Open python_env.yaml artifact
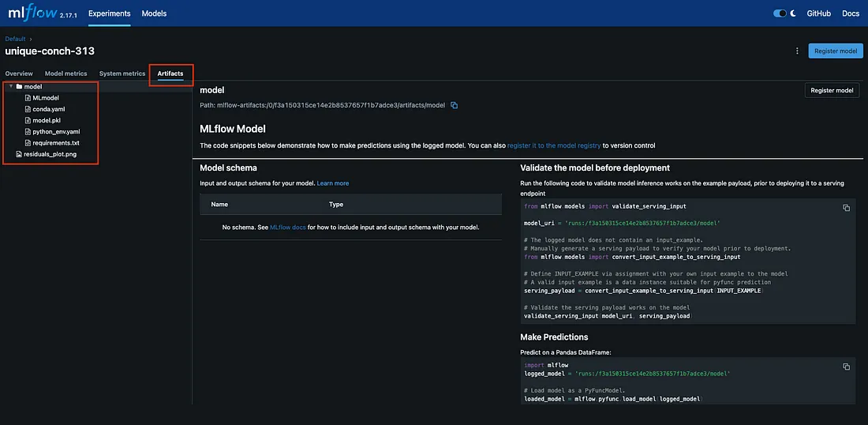 click(x=56, y=132)
